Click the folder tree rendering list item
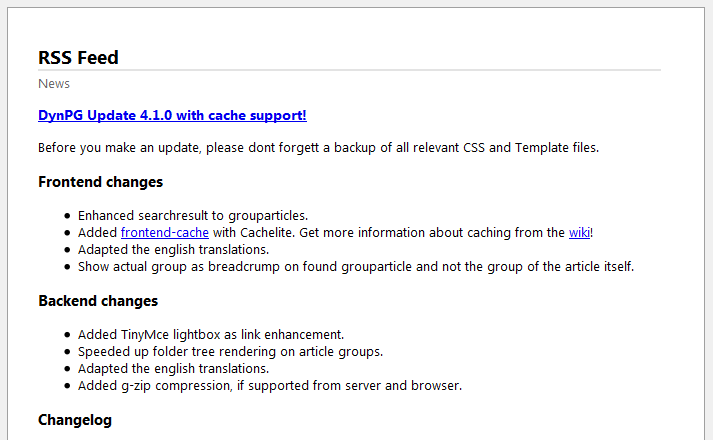The width and height of the screenshot is (713, 440). pos(230,351)
